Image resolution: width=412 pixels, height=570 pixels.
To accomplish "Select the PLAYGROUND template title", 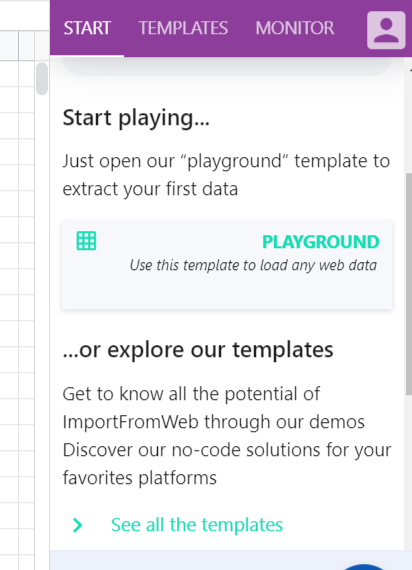I will (320, 242).
